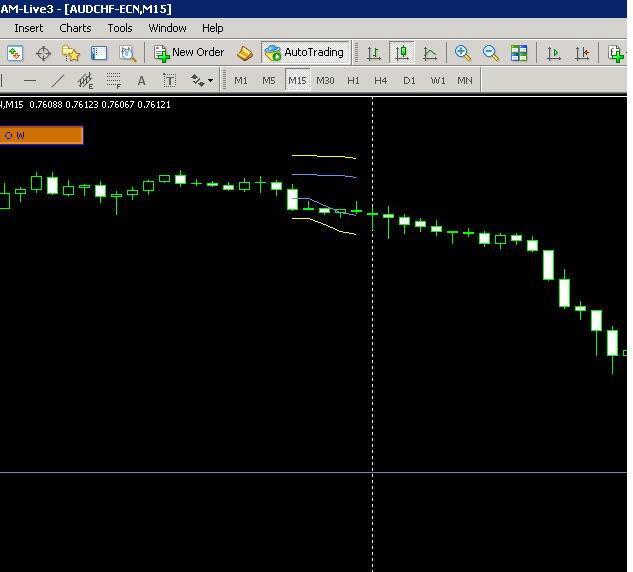Screen dimensions: 633x572
Task: Select the Fibonacci retracement tool
Action: click(x=113, y=81)
